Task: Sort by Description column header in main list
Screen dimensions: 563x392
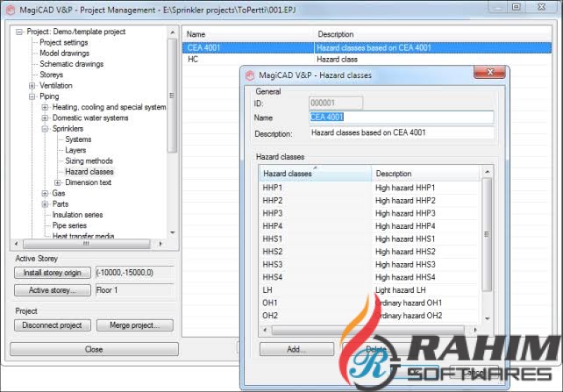Action: (432, 34)
